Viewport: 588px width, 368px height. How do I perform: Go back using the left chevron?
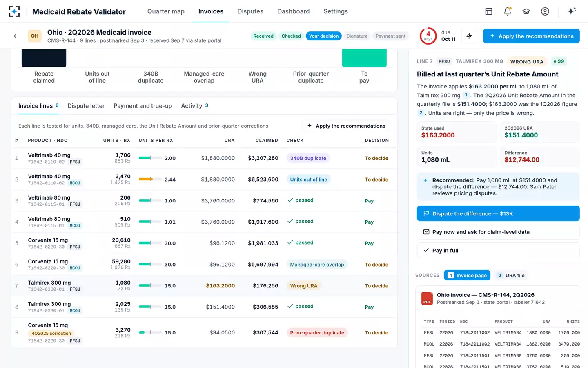15,36
